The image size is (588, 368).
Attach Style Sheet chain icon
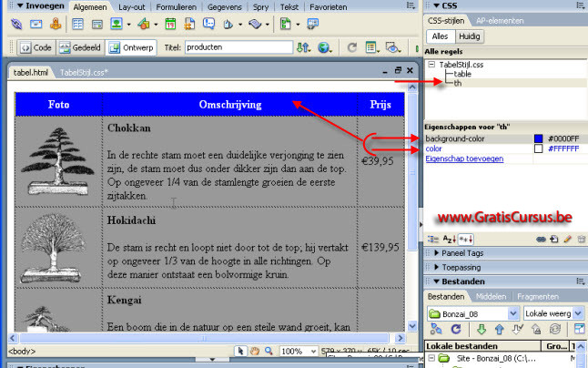click(541, 239)
